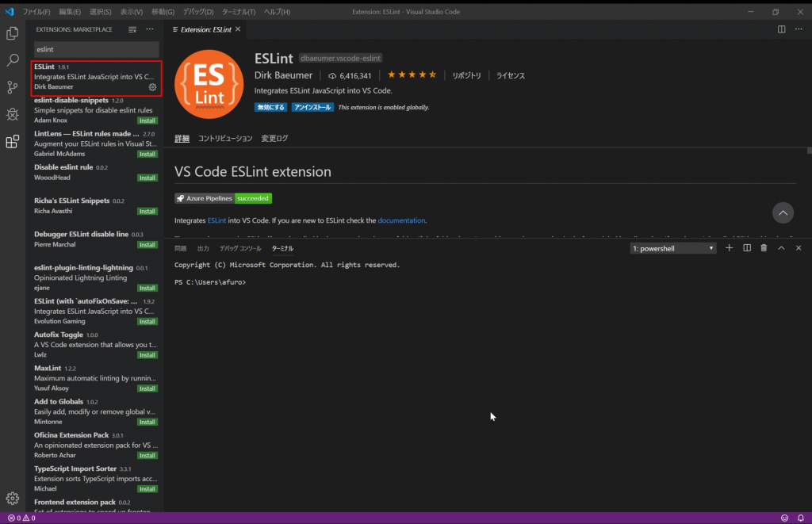
Task: Click the ESLint star rating
Action: click(x=412, y=75)
